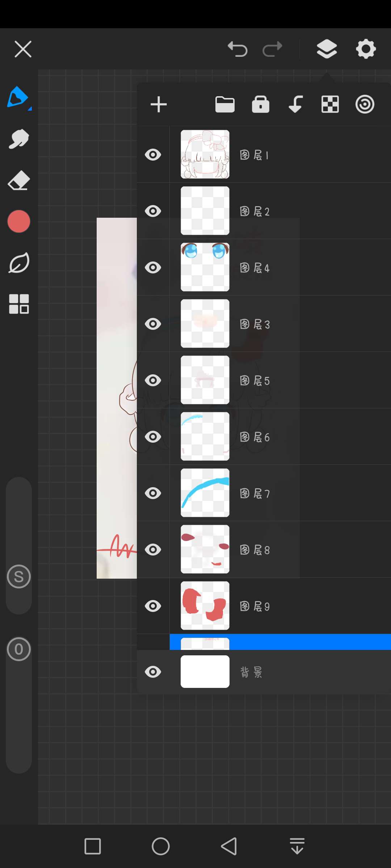The height and width of the screenshot is (868, 391).
Task: Select the pen brush tool
Action: coord(18,97)
